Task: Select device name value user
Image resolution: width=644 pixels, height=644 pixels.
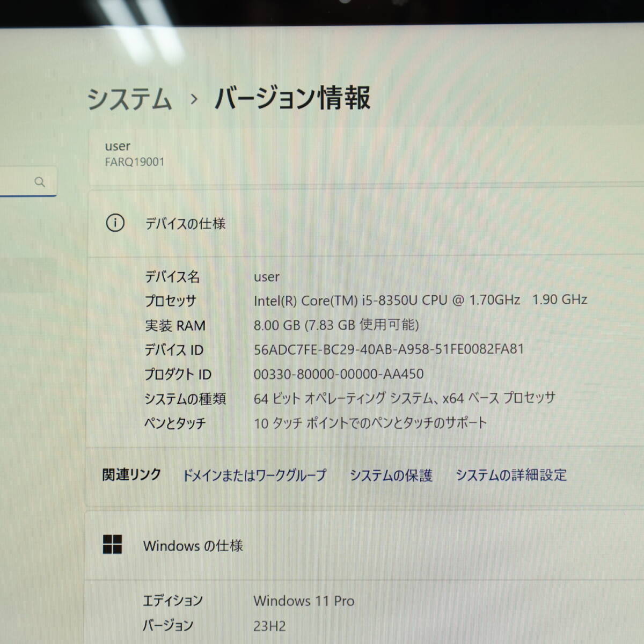Action: point(267,277)
